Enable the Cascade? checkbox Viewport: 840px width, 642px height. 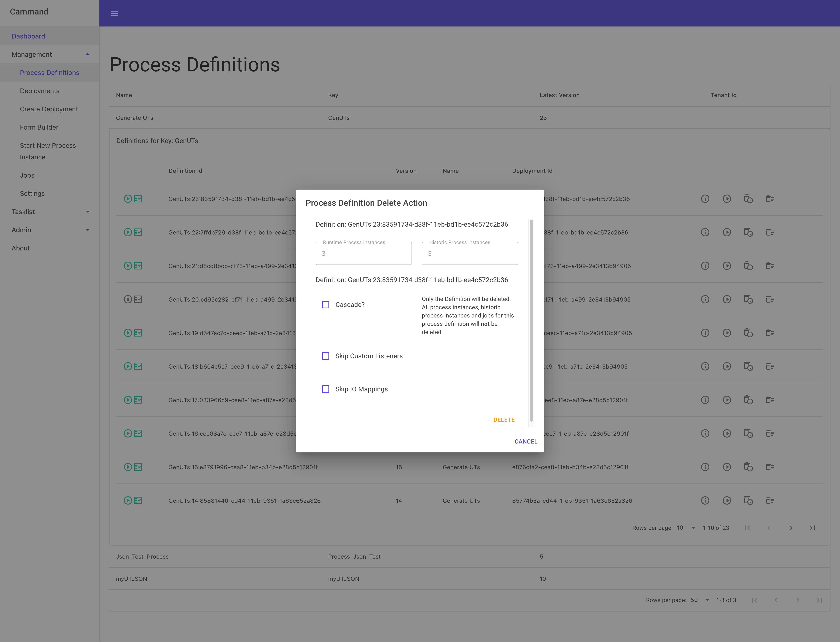click(325, 305)
